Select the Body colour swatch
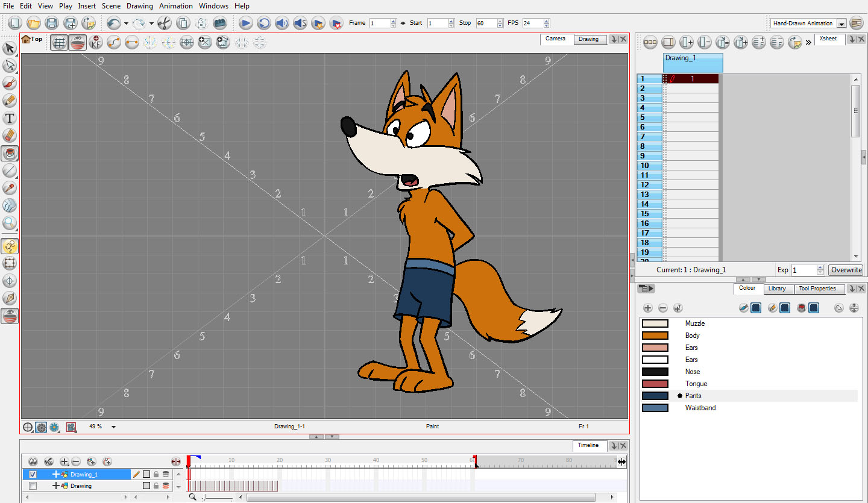The image size is (868, 503). pyautogui.click(x=655, y=336)
